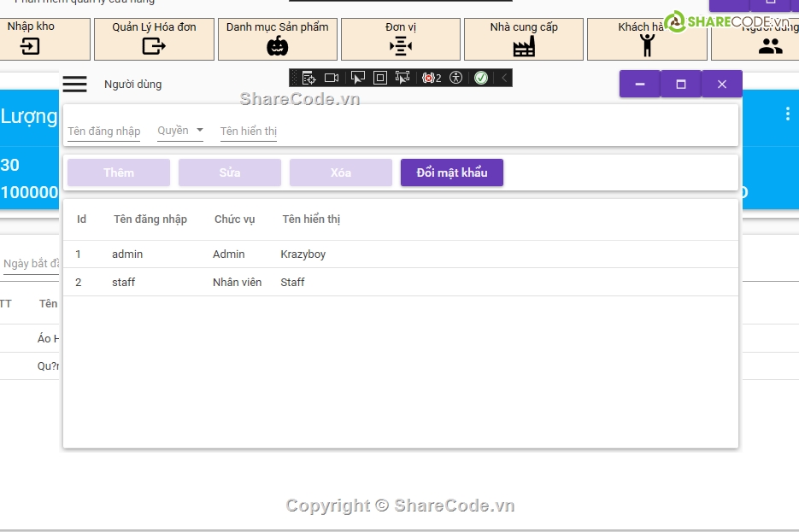The image size is (799, 532).
Task: Click the binding errors indicator showing 2
Action: 432,78
